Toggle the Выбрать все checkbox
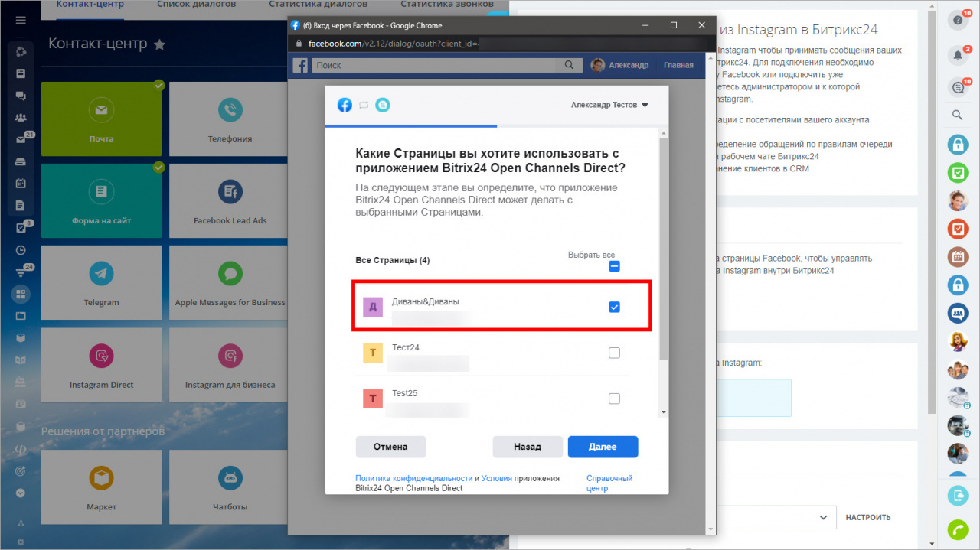Image resolution: width=980 pixels, height=550 pixels. 614,267
